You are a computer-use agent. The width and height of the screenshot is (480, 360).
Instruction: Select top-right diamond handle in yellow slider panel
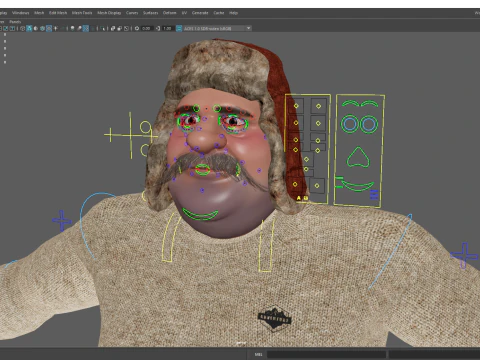click(x=319, y=106)
